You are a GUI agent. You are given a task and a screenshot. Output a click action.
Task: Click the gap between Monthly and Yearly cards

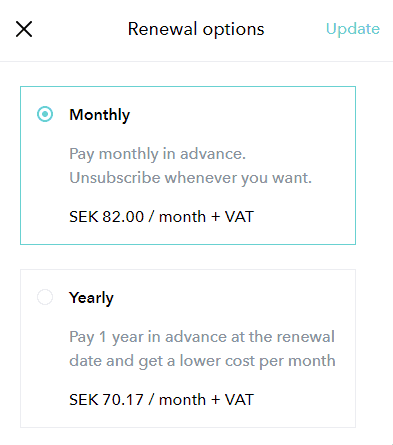[188, 257]
